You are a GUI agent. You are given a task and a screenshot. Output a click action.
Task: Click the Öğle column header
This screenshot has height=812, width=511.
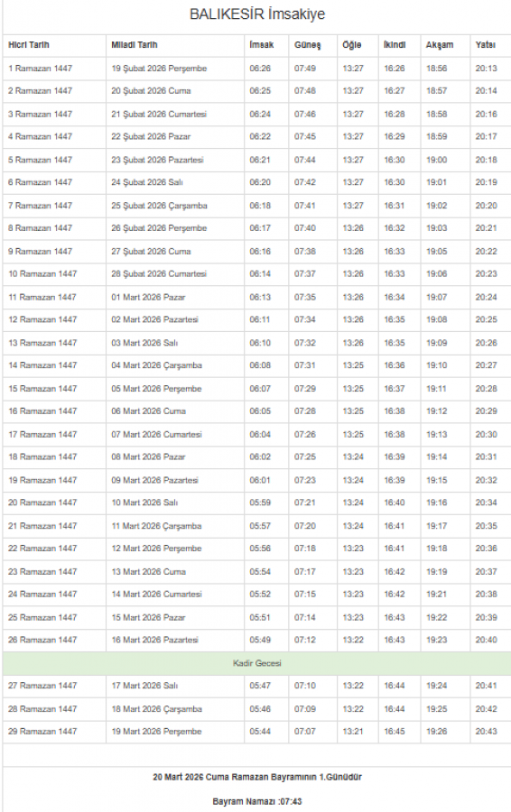tap(352, 45)
